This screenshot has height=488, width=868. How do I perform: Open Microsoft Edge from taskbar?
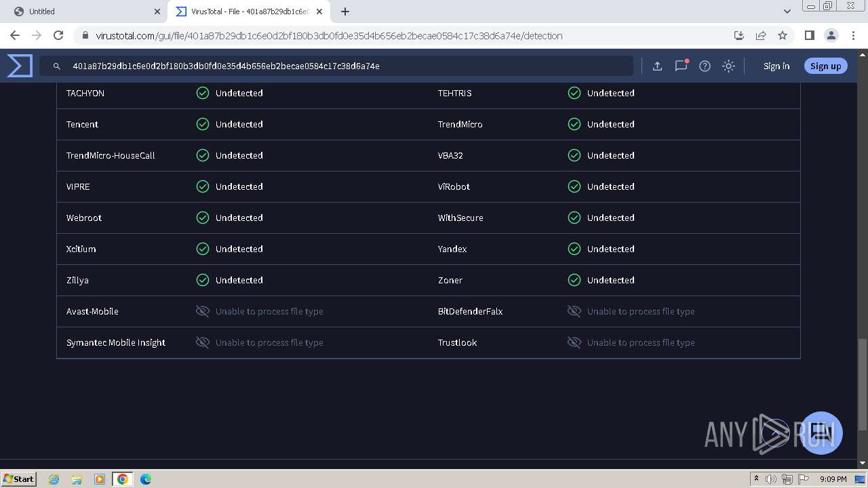tap(146, 479)
